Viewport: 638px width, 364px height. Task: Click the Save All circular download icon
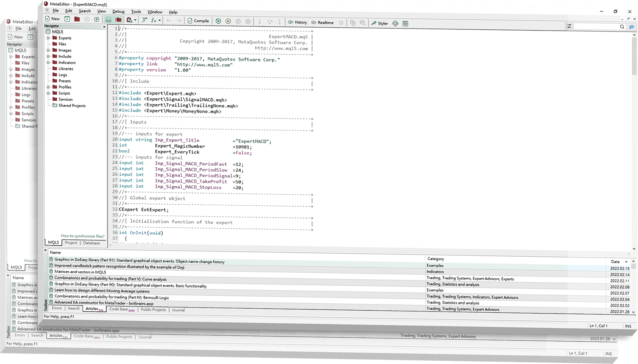tap(96, 19)
